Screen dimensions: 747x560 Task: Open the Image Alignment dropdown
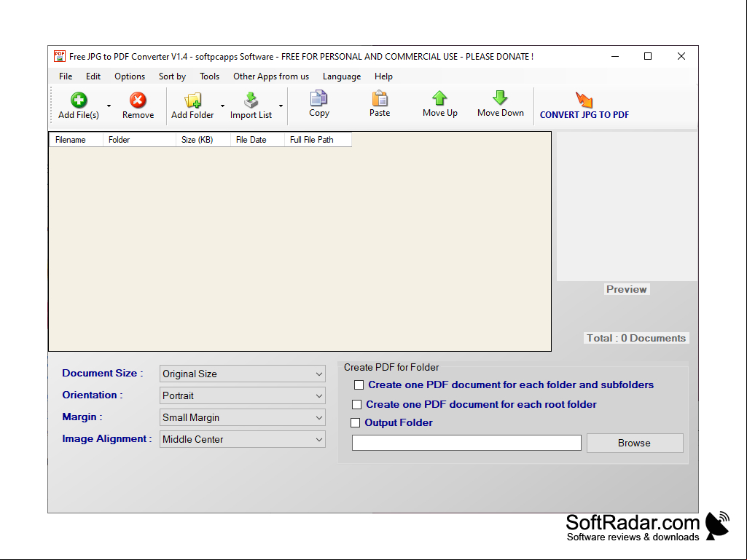tap(243, 440)
